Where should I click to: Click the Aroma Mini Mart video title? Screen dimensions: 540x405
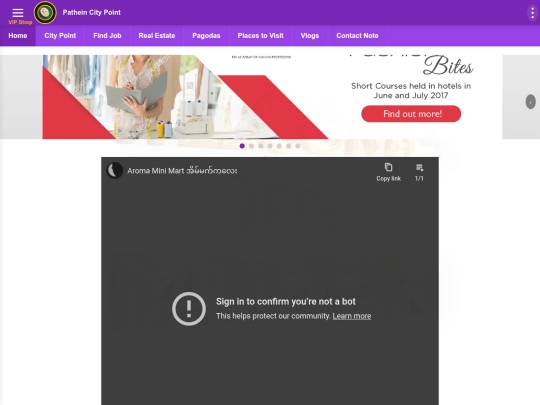tap(182, 171)
